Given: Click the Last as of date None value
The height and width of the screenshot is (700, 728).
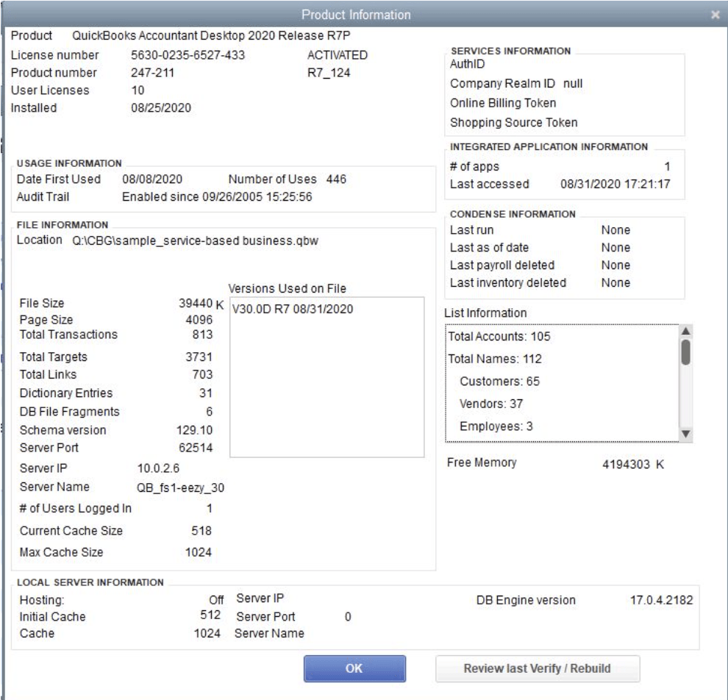Looking at the screenshot, I should tap(615, 248).
